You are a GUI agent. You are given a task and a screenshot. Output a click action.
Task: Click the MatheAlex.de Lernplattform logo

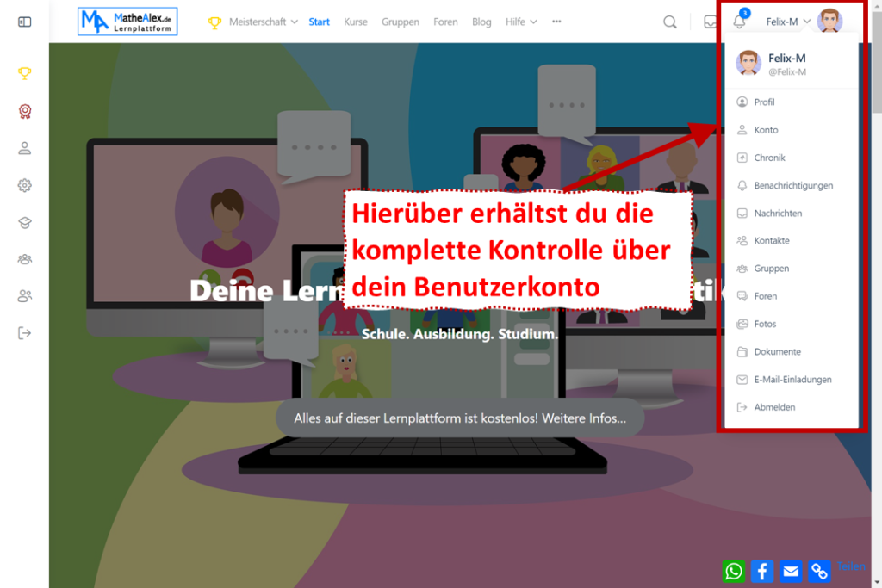127,22
